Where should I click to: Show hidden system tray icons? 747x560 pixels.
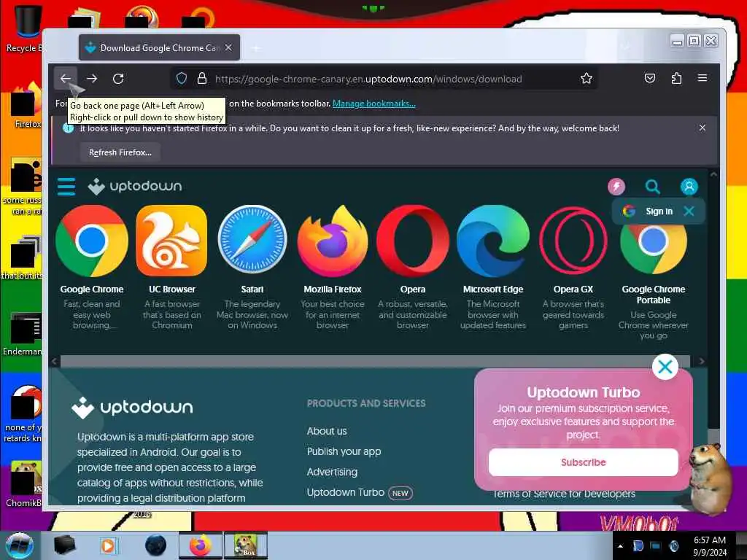[x=620, y=546]
